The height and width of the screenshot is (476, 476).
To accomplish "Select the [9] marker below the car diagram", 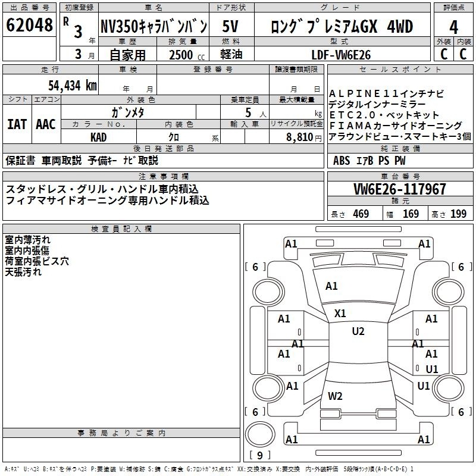I will pyautogui.click(x=260, y=456).
